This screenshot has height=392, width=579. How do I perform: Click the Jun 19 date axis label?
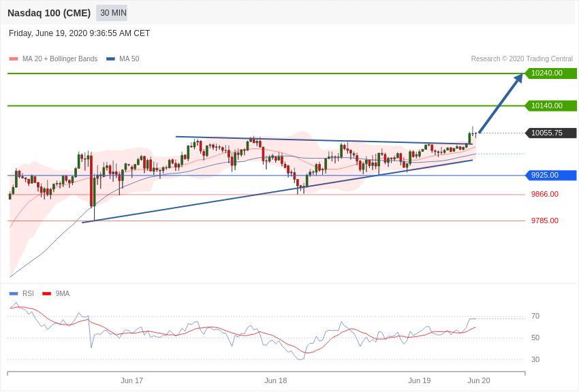420,380
